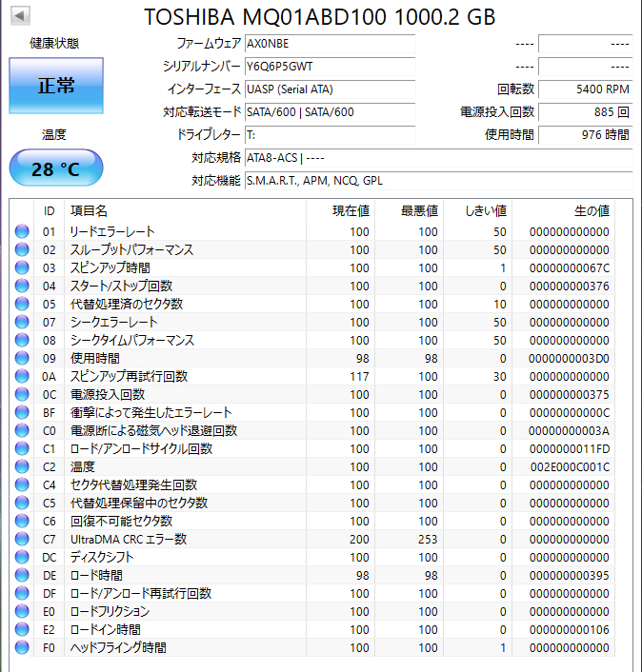The height and width of the screenshot is (672, 642).
Task: Click current value 117 for スピンアップ再試行回数
Action: (359, 376)
